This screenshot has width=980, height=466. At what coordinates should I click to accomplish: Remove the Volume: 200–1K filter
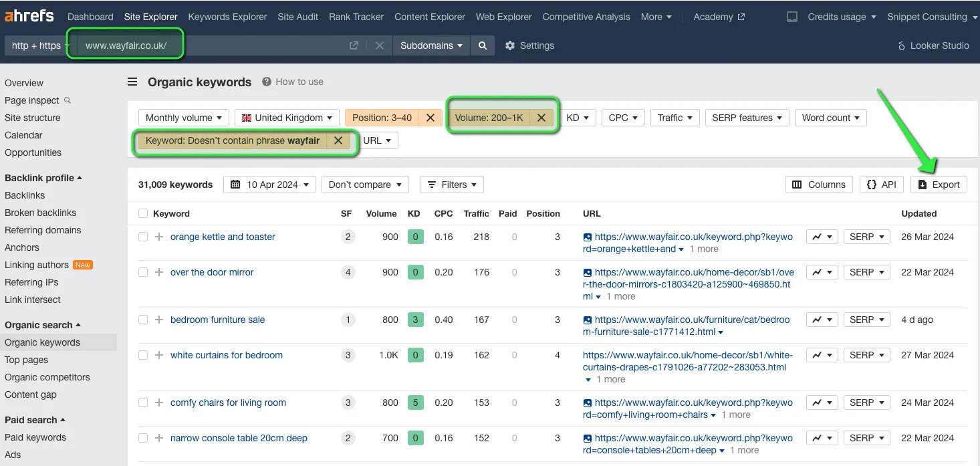click(x=541, y=118)
